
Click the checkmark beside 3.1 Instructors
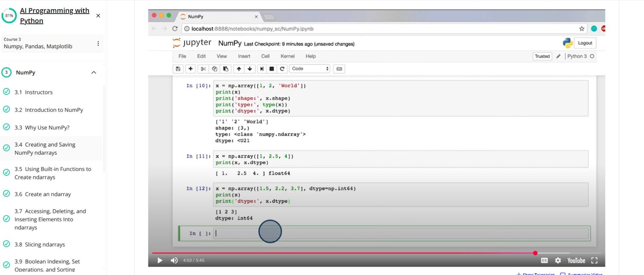tap(6, 92)
